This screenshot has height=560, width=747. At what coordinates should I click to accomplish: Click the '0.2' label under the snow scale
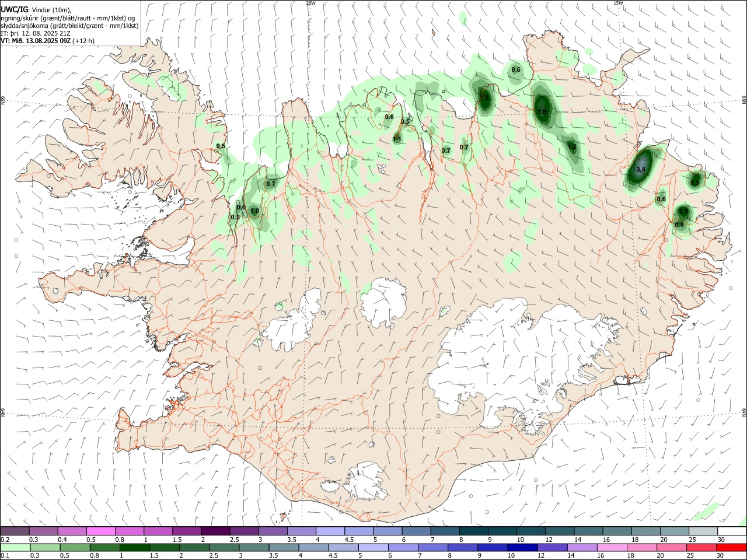coord(4,540)
